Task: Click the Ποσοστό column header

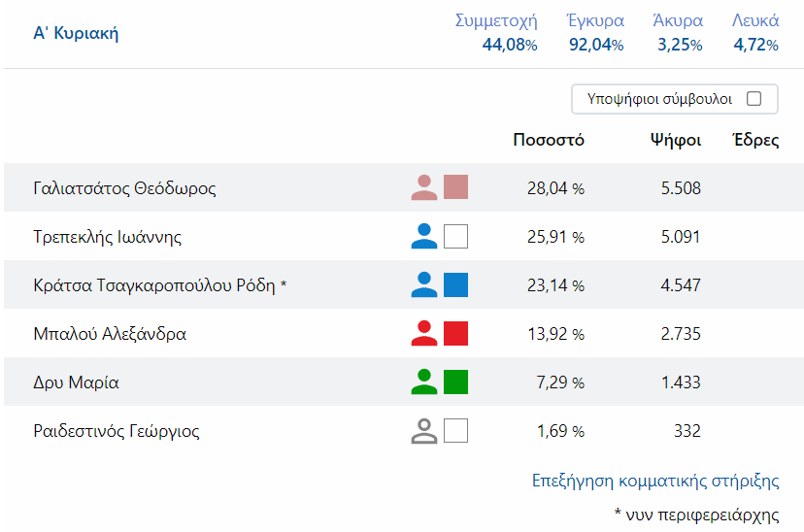Action: (x=549, y=140)
